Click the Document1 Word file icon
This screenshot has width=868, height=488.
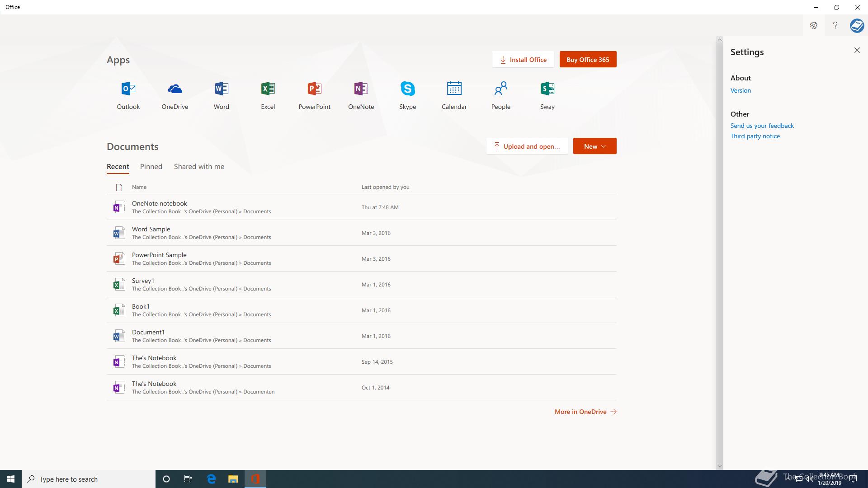pos(119,336)
